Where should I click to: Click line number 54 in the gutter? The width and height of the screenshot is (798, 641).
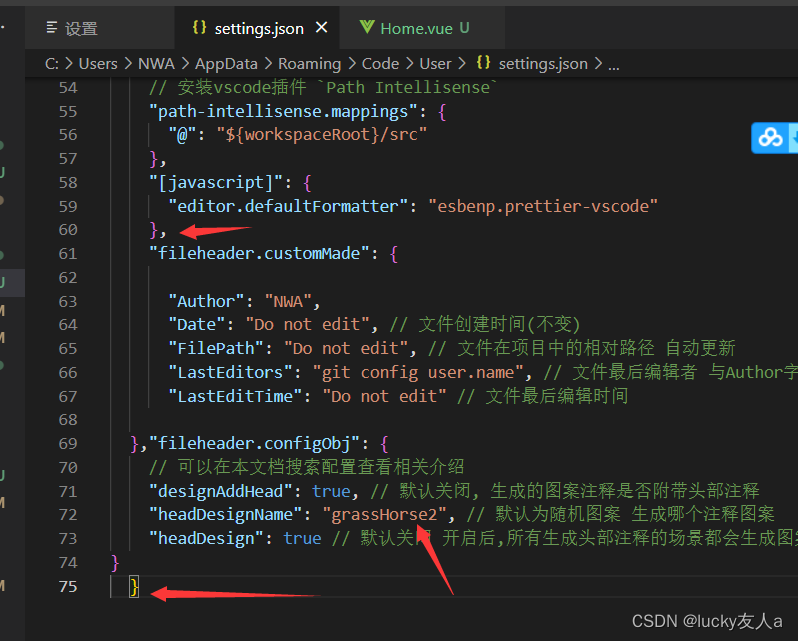click(x=68, y=88)
